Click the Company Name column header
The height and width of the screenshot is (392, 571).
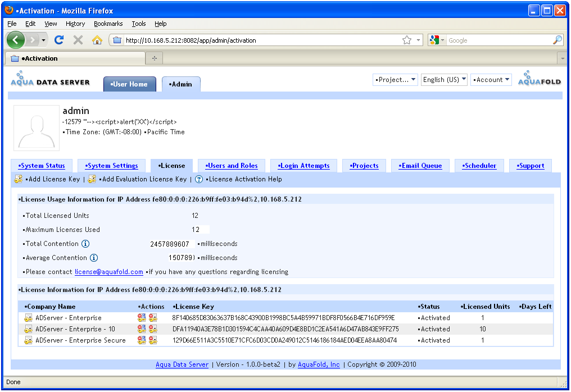pos(50,307)
